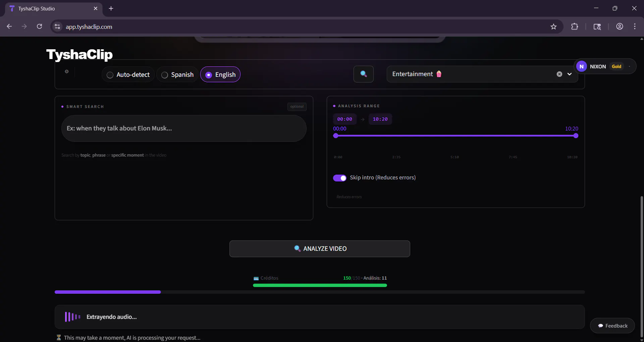
Task: Click the Créditos label
Action: tap(269, 278)
